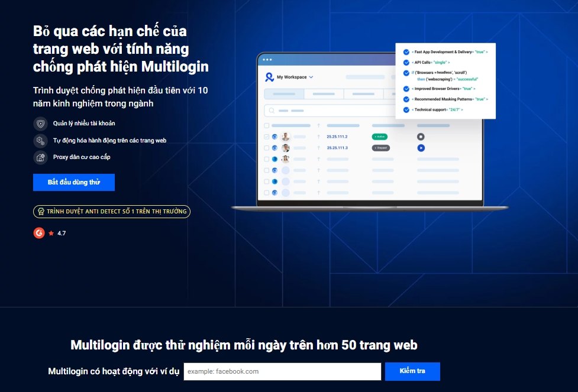
Task: Click the green Active status badge
Action: pos(380,137)
